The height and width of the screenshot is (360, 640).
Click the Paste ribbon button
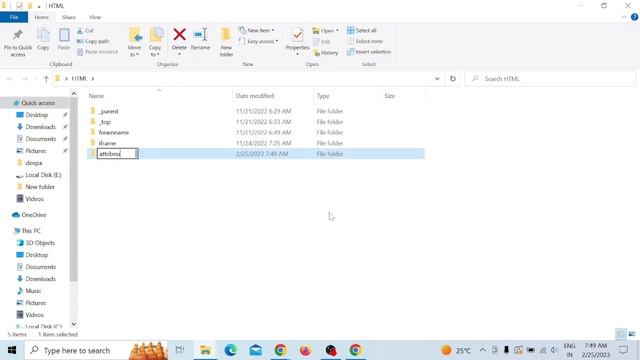(64, 40)
